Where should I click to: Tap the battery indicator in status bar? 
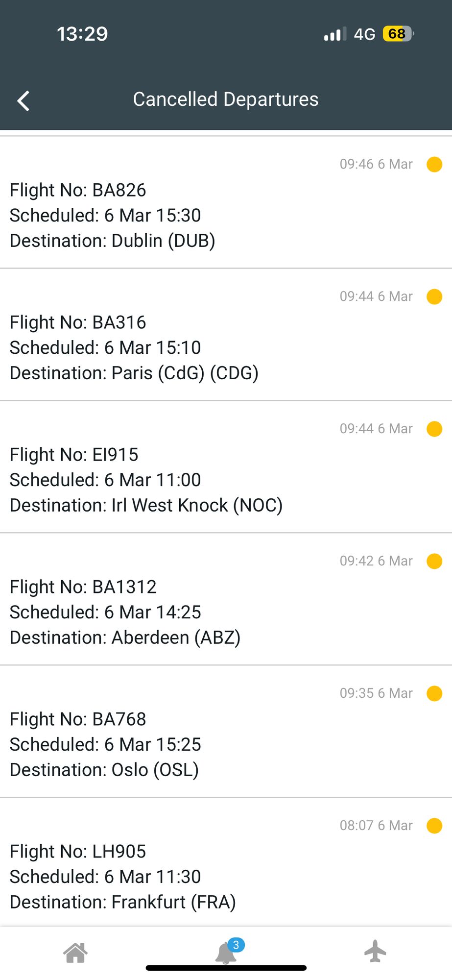coord(398,34)
